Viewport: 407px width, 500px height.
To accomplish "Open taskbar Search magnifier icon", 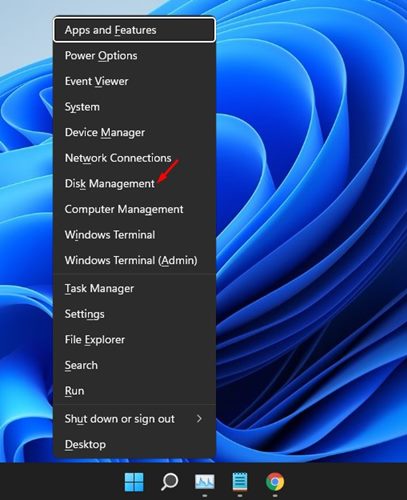I will tap(169, 482).
